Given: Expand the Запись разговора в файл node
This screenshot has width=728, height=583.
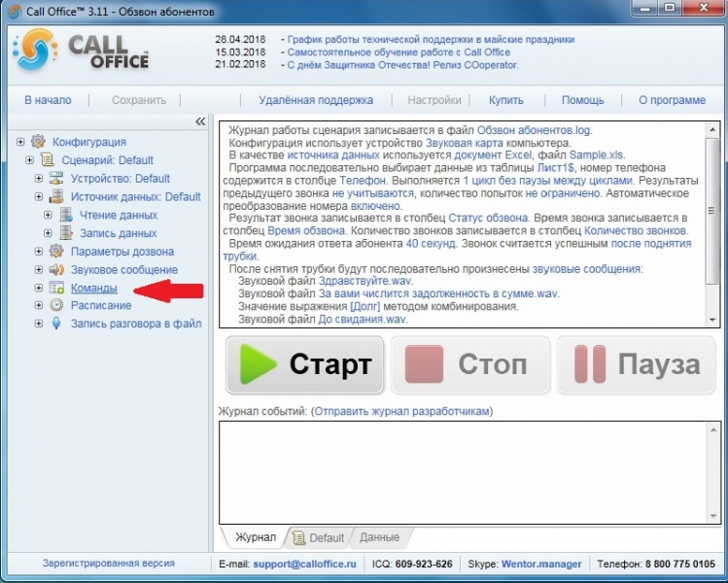Looking at the screenshot, I should (x=39, y=324).
